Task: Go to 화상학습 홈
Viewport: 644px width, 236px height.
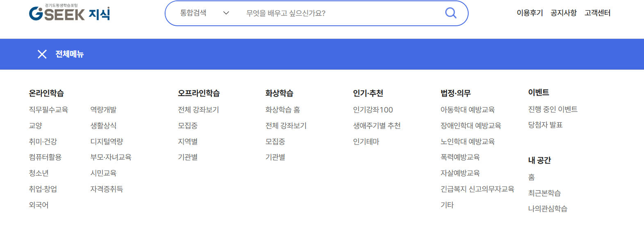Action: click(x=283, y=110)
